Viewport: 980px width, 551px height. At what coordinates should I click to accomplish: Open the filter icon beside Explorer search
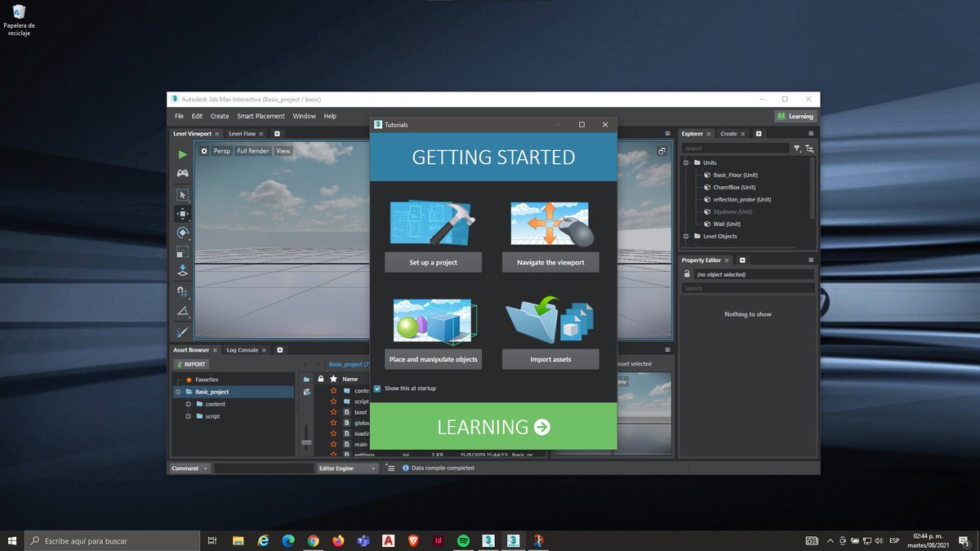pyautogui.click(x=798, y=148)
